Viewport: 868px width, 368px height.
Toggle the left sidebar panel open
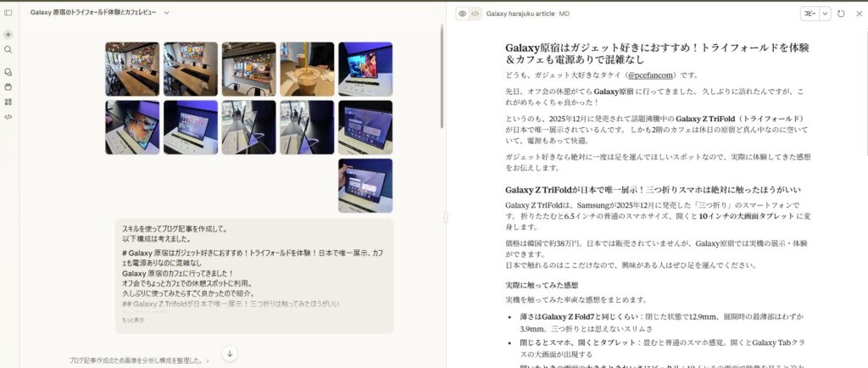pyautogui.click(x=8, y=13)
